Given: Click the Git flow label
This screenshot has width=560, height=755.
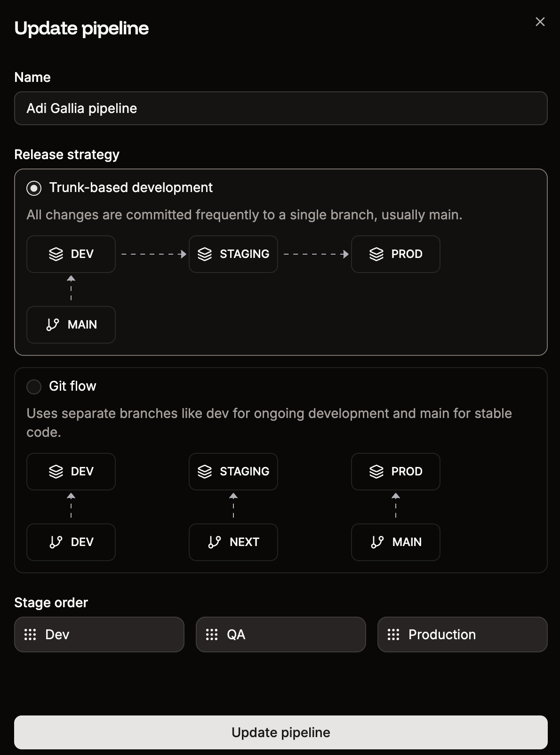Looking at the screenshot, I should click(72, 386).
